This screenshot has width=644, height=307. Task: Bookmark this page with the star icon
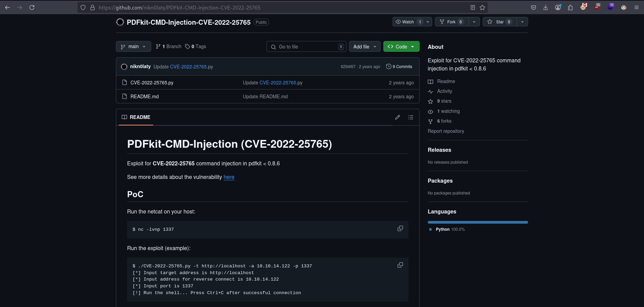coord(482,7)
